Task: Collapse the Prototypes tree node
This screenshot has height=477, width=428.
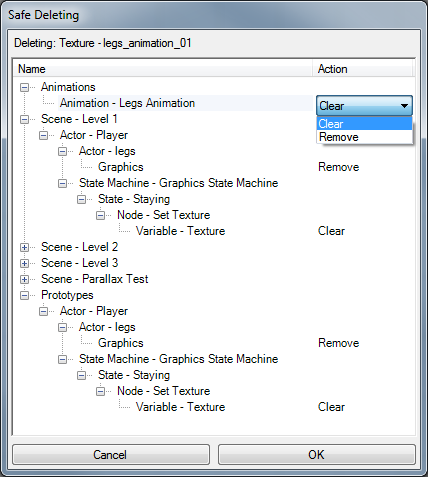Action: pyautogui.click(x=24, y=296)
